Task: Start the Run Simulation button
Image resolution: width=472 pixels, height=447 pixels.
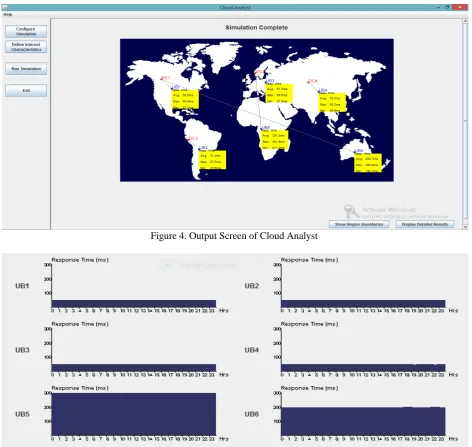Action: coord(26,69)
